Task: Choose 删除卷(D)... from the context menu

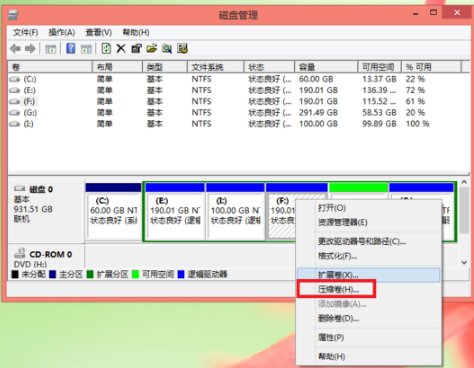Action: tap(368, 318)
